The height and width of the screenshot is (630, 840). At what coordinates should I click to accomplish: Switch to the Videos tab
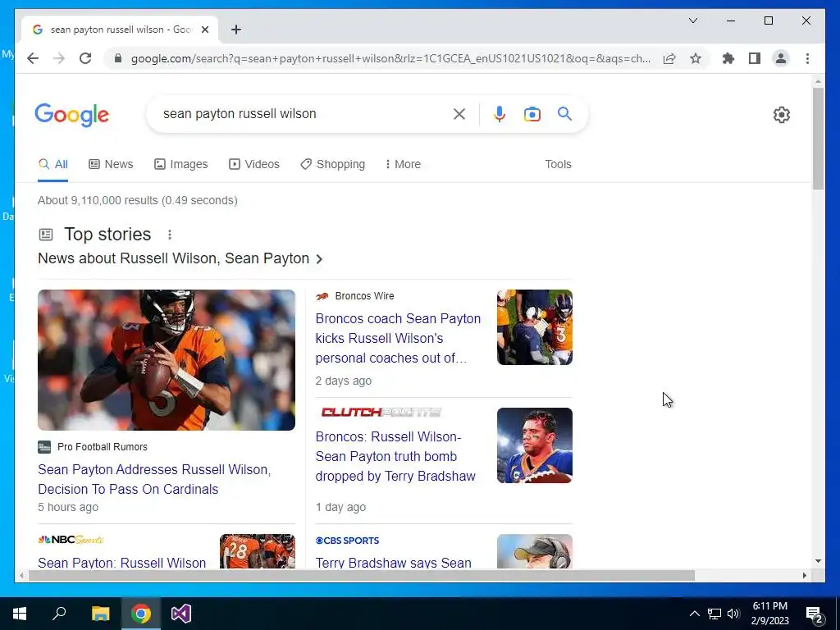254,164
